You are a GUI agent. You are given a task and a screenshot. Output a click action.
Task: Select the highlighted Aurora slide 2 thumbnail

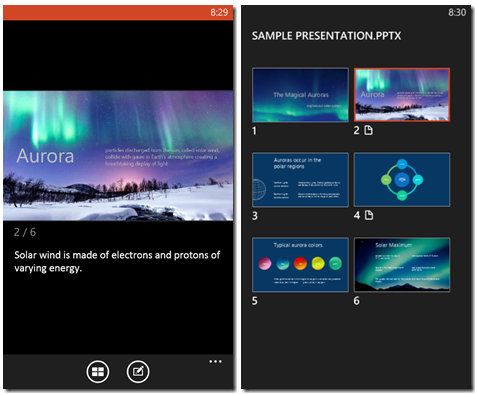[402, 95]
